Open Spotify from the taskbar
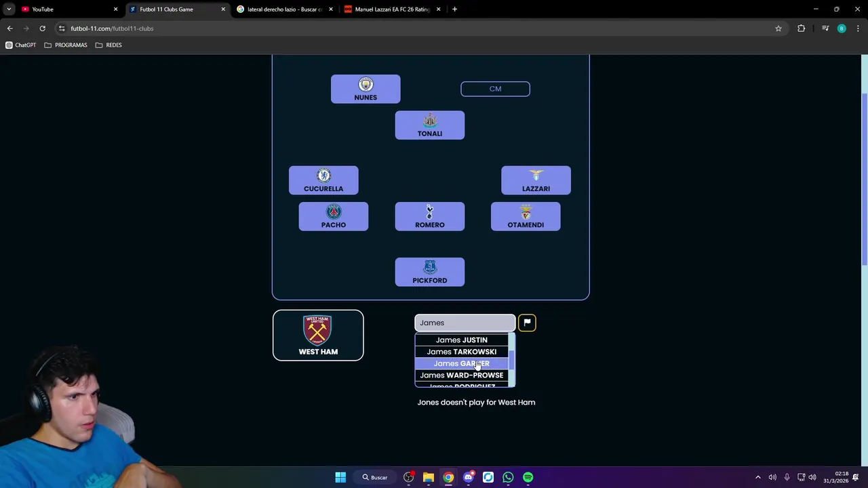This screenshot has height=488, width=868. point(528,477)
